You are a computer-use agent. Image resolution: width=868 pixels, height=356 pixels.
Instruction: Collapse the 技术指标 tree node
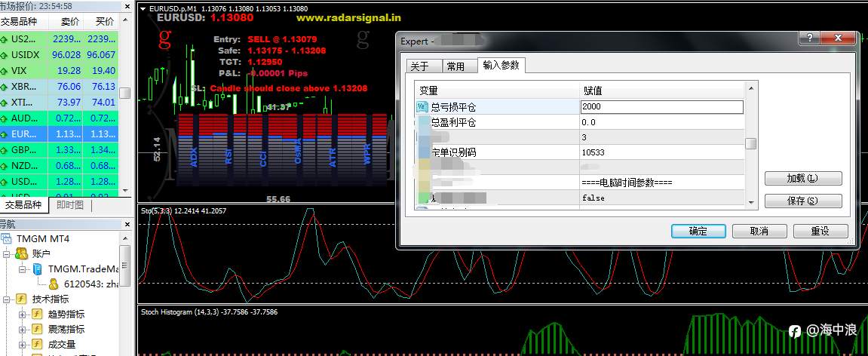7,299
